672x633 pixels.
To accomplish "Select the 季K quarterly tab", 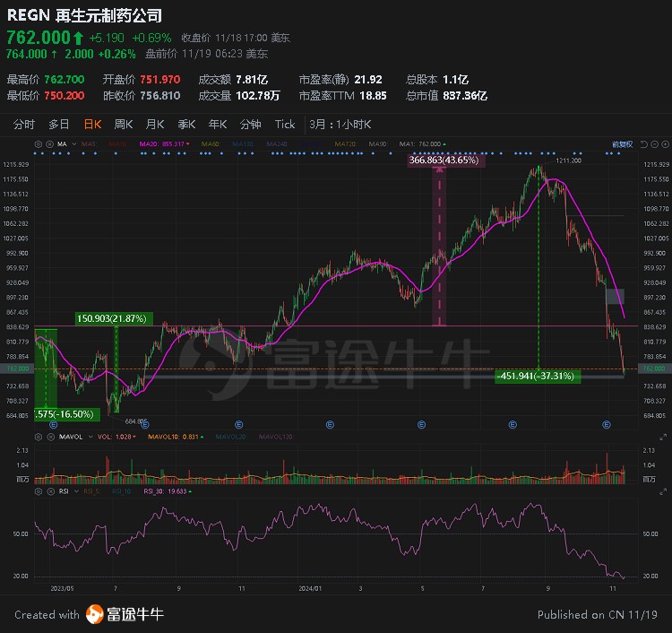I will pos(186,125).
